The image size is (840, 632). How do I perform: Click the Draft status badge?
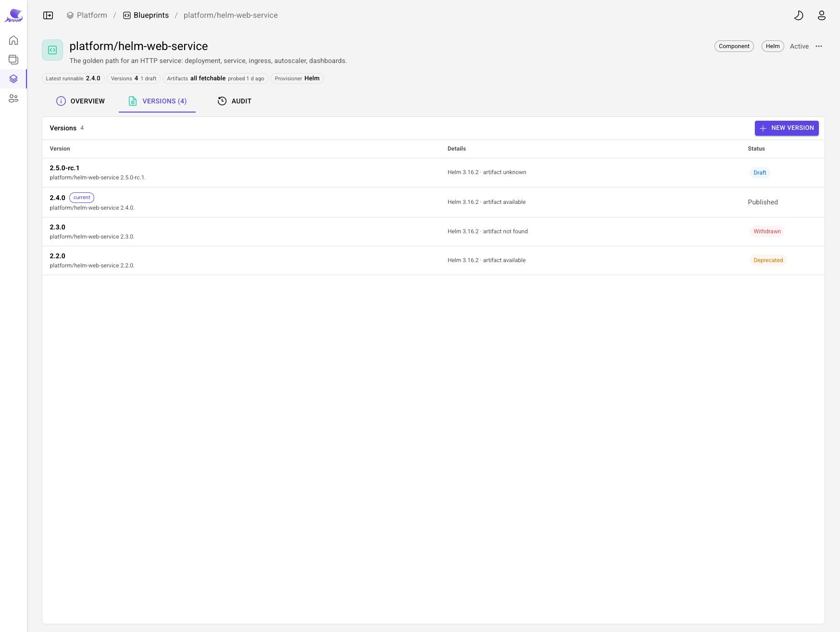click(760, 173)
